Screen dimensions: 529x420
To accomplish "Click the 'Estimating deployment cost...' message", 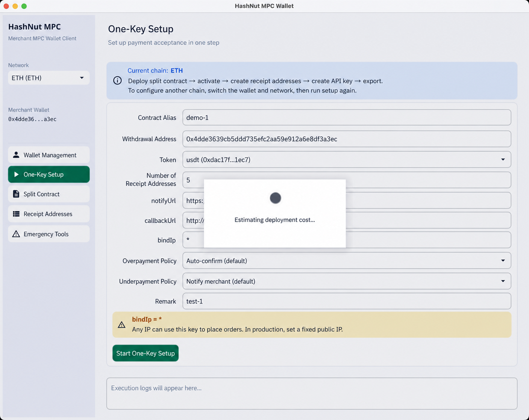I will [275, 220].
